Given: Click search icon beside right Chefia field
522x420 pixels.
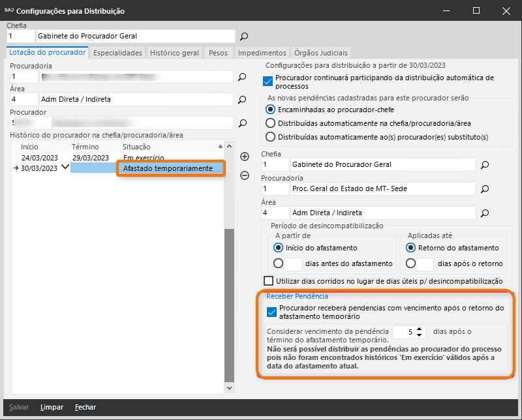Looking at the screenshot, I should point(484,165).
